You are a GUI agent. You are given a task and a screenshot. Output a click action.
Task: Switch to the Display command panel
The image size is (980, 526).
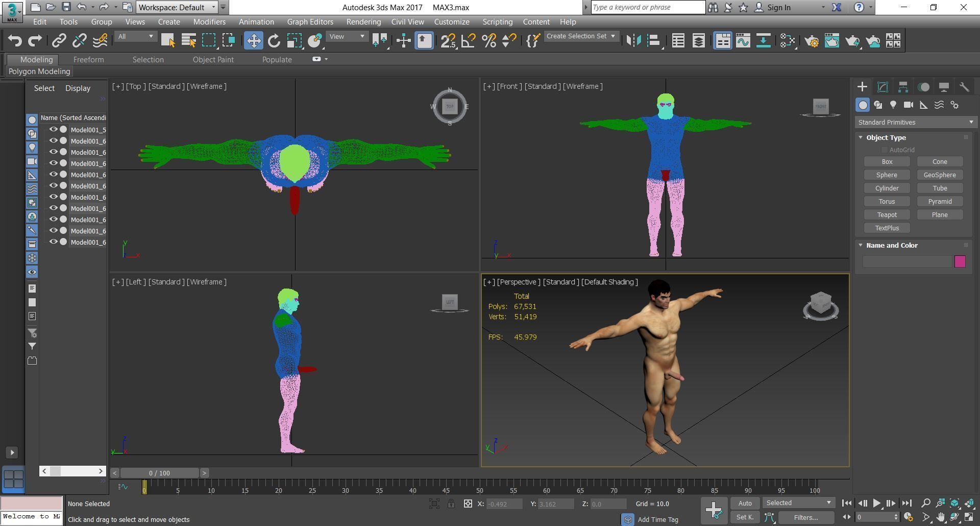tap(944, 87)
